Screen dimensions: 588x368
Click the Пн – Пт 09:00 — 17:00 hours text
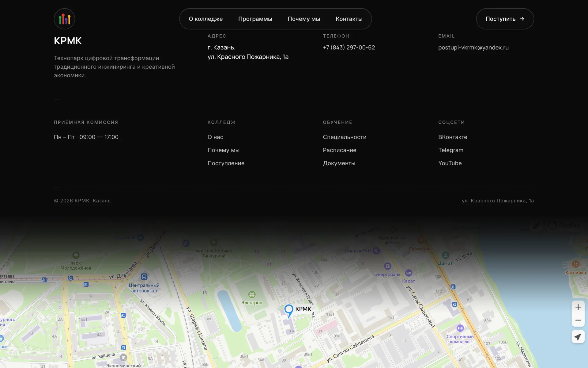[x=86, y=137]
